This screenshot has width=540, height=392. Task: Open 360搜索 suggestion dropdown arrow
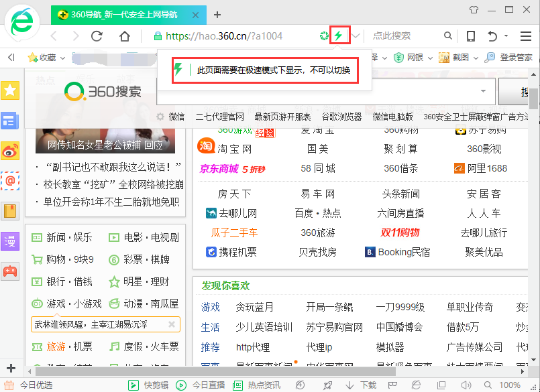(x=483, y=91)
